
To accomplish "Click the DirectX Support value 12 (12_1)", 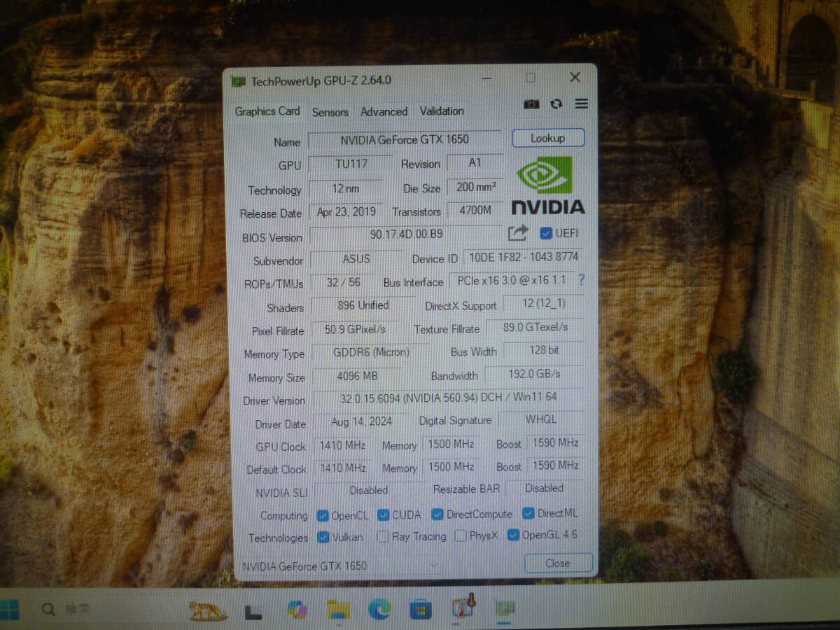I will 544,303.
